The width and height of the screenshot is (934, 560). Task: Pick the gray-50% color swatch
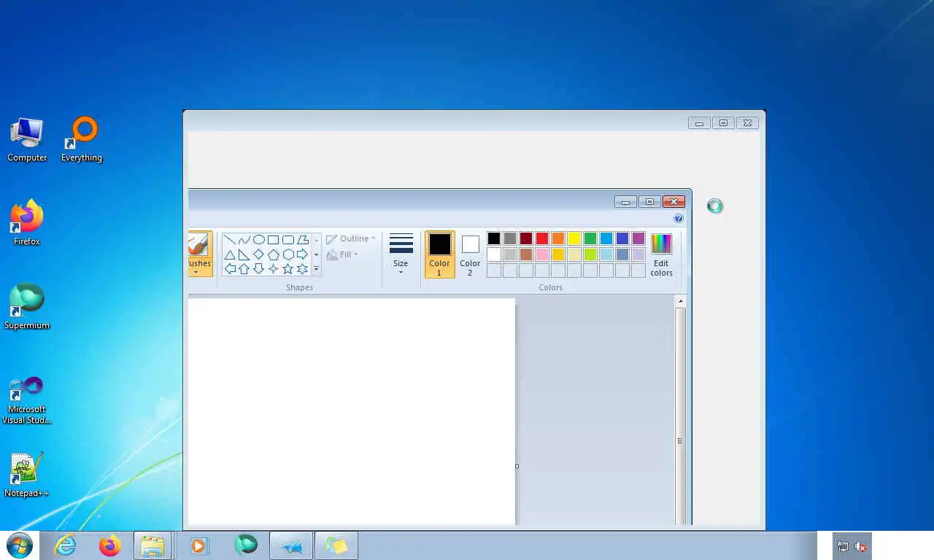pos(510,238)
